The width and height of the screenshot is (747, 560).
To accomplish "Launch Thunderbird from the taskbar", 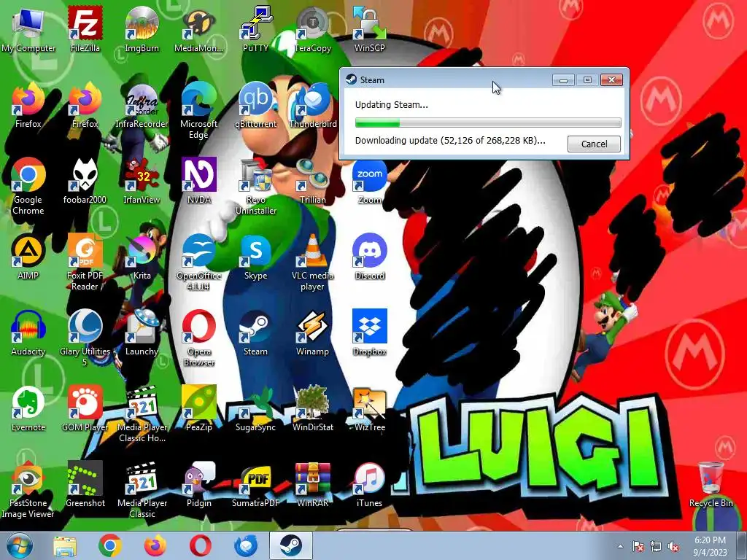I will tap(246, 545).
